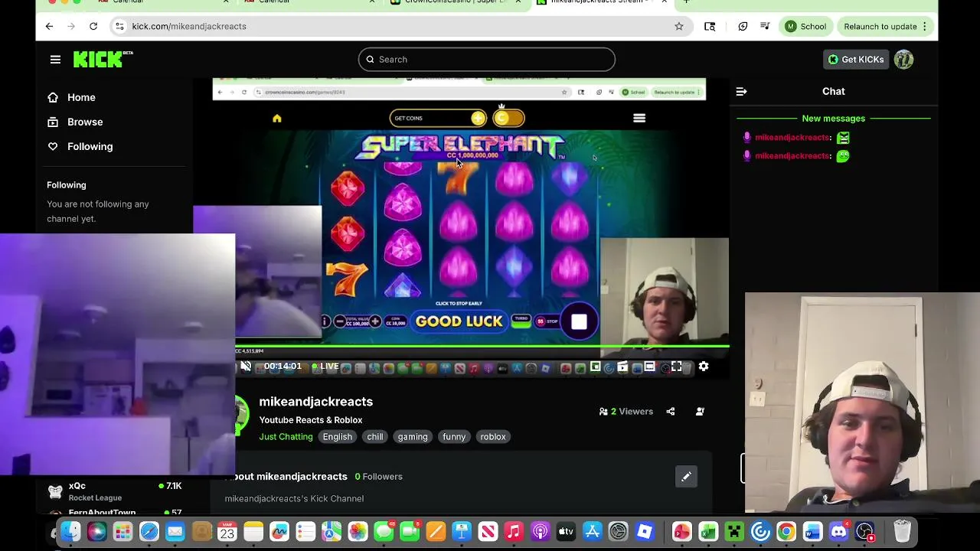Reload the page in Chrome

93,26
